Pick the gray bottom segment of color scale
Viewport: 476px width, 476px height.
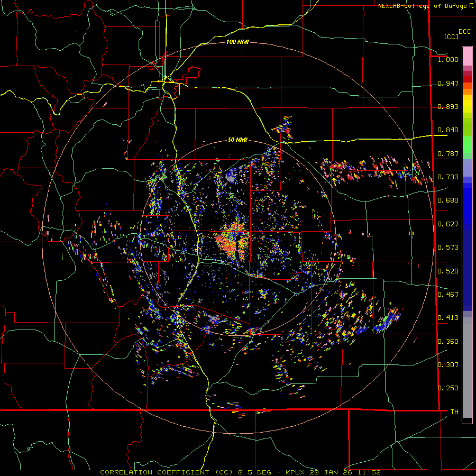point(467,368)
